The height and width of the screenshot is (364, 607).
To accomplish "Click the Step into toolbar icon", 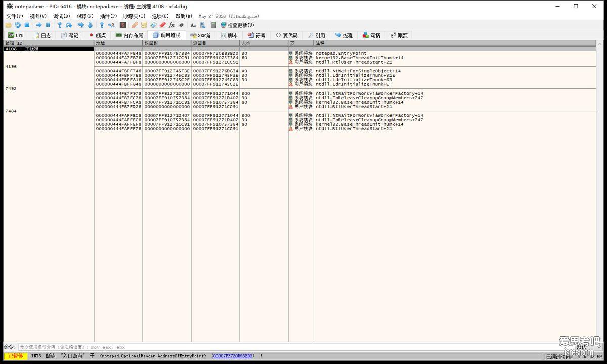I will 59,25.
